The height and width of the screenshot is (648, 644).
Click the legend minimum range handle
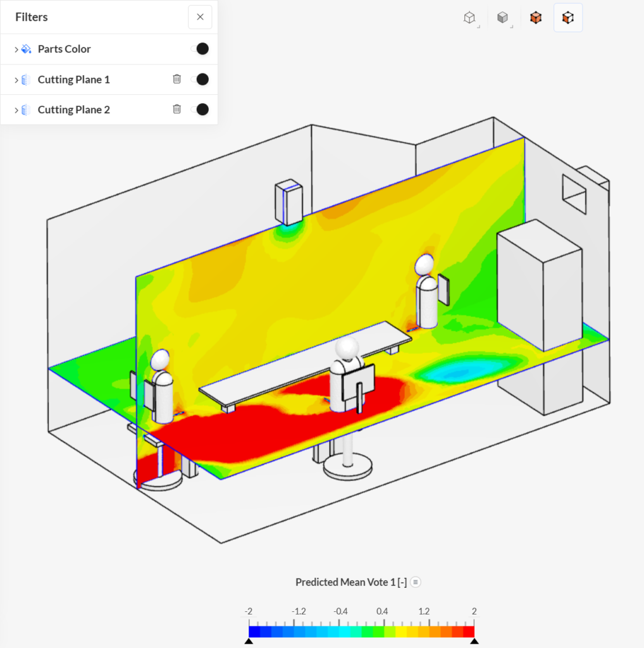249,641
